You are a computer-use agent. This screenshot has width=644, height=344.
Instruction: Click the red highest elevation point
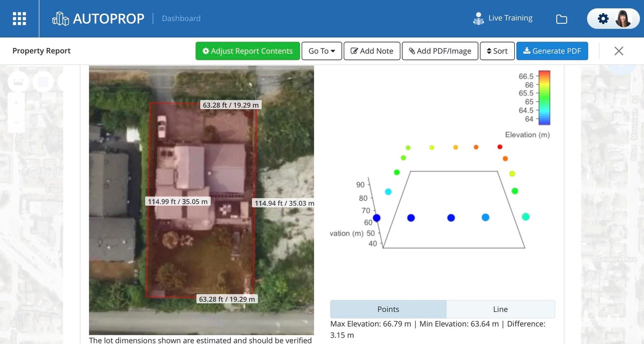500,147
